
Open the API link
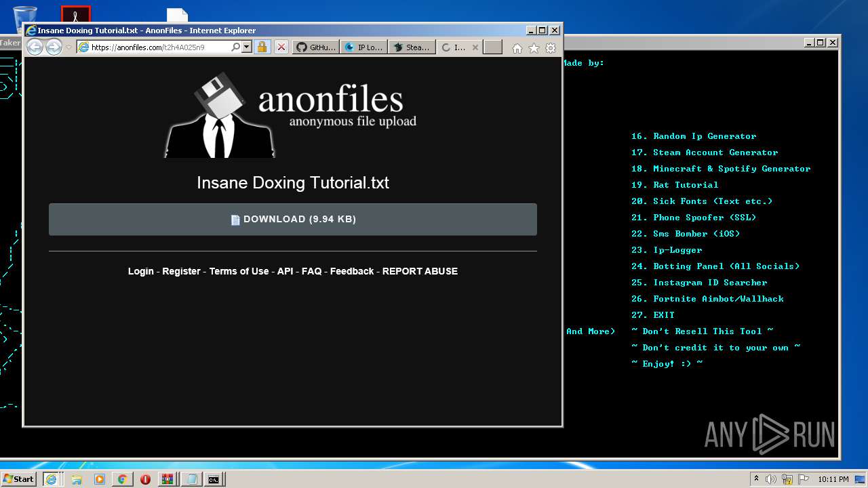pos(285,271)
